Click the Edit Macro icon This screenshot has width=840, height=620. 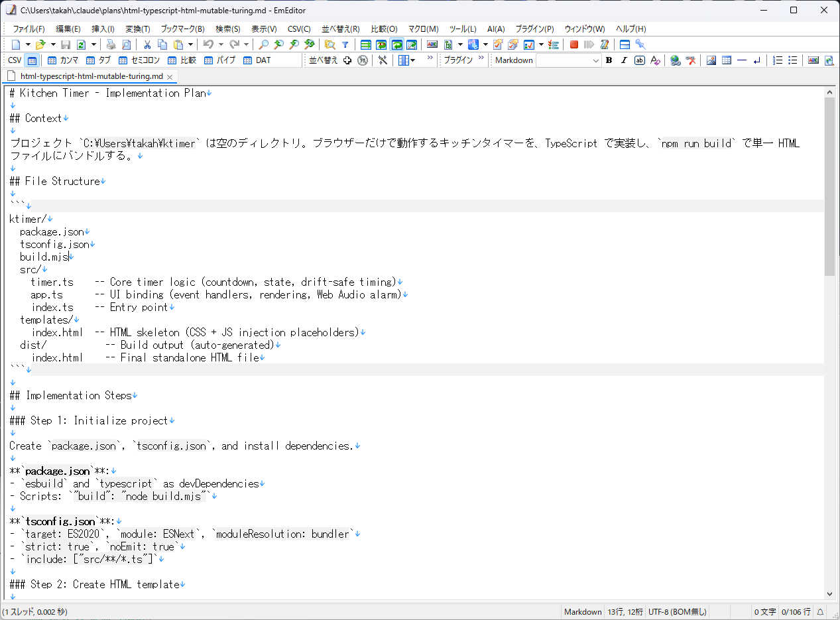[x=604, y=44]
